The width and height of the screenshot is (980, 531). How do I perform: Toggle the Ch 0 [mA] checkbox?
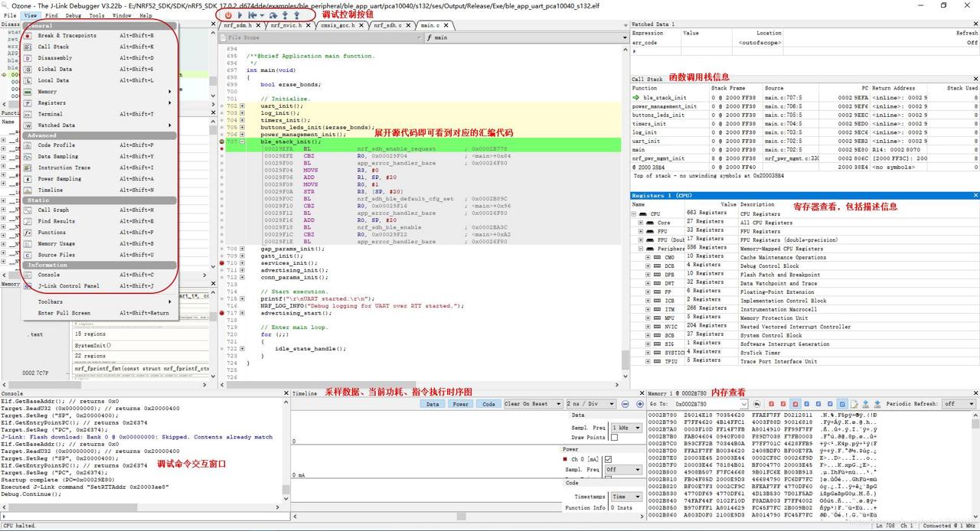(x=609, y=459)
